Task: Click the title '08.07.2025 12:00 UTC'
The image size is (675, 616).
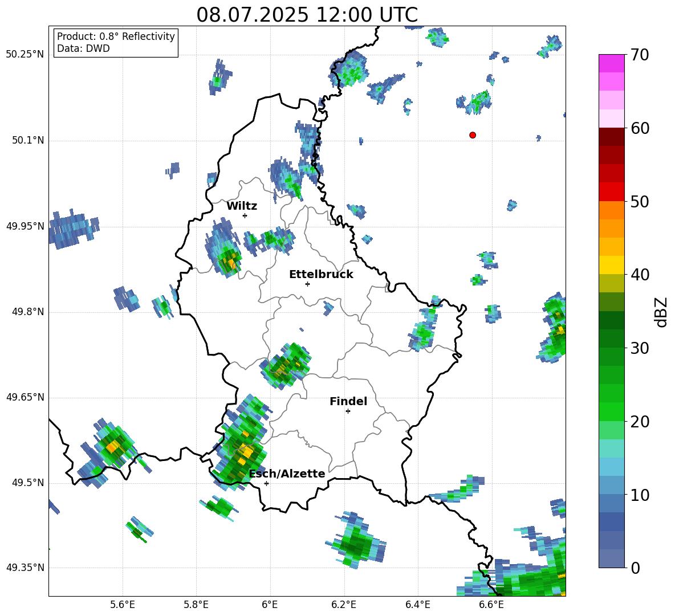Action: tap(307, 15)
